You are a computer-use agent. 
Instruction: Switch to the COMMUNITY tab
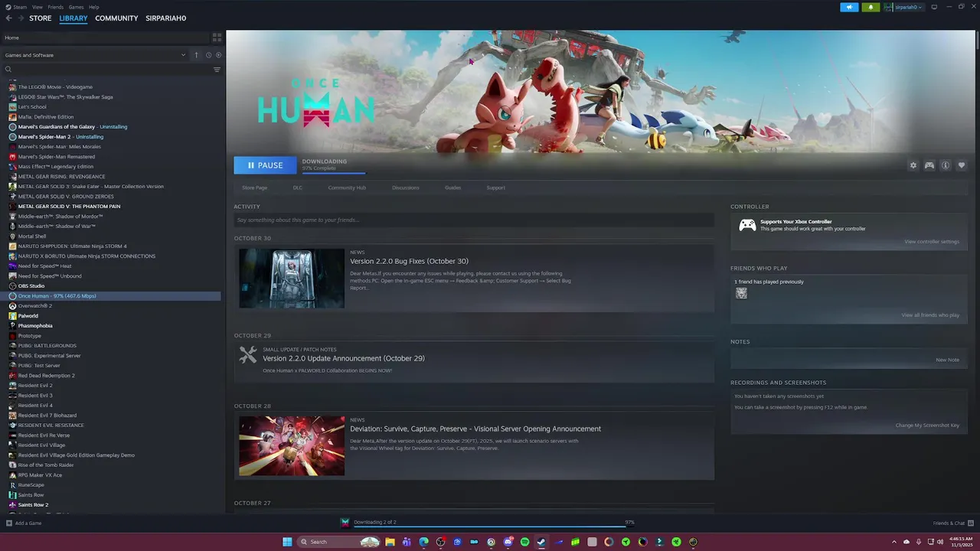coord(116,18)
